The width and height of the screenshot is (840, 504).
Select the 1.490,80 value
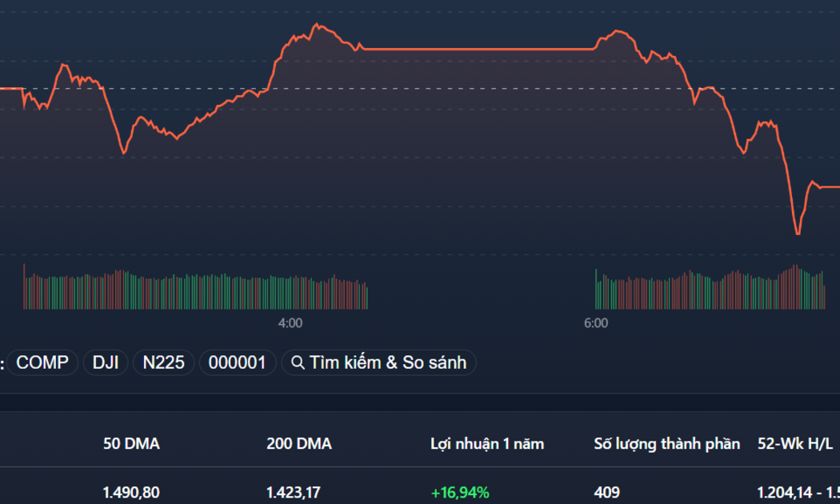[x=131, y=492]
